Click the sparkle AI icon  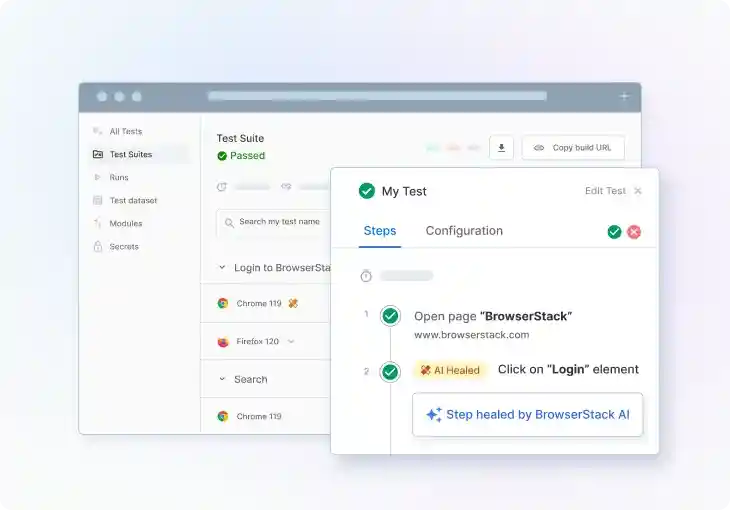[434, 415]
